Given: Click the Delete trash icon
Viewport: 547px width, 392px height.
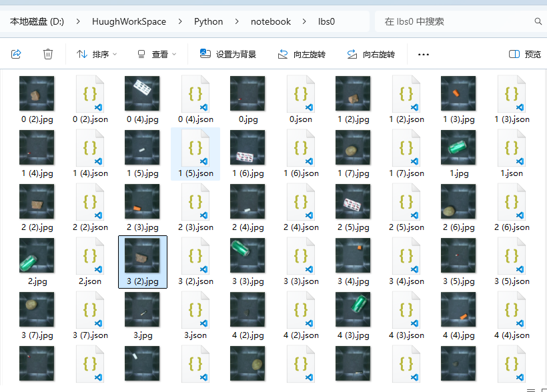Looking at the screenshot, I should click(x=48, y=54).
